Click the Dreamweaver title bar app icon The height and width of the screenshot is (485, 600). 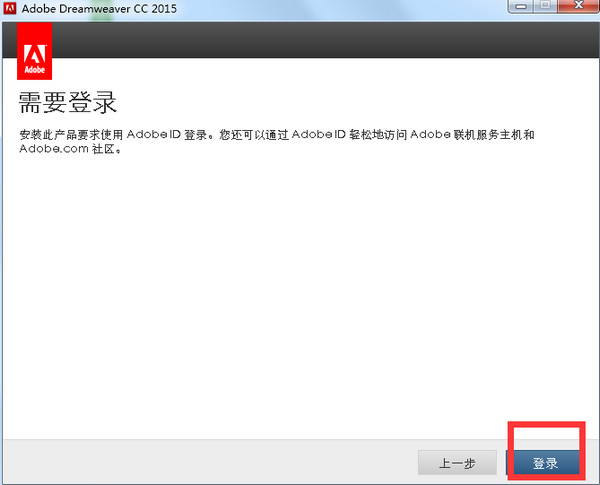10,8
